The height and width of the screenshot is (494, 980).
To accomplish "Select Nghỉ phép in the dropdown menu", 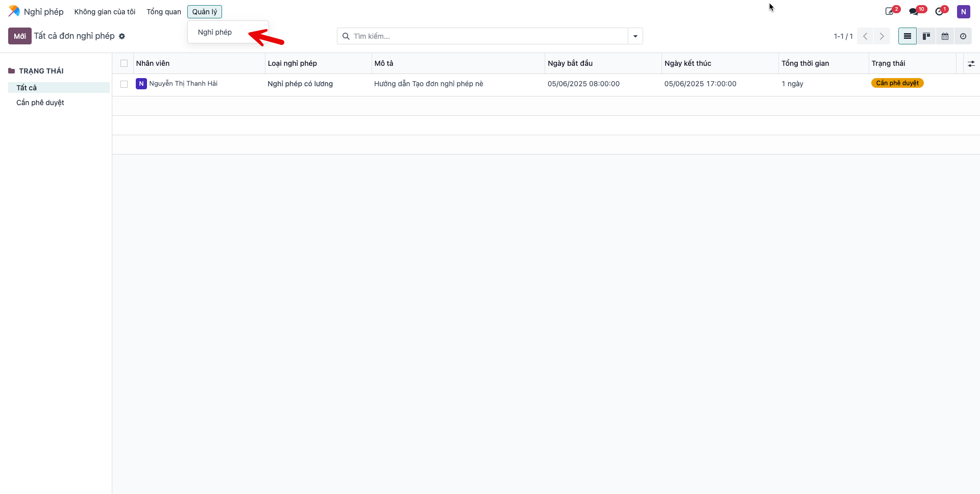I will click(x=215, y=32).
